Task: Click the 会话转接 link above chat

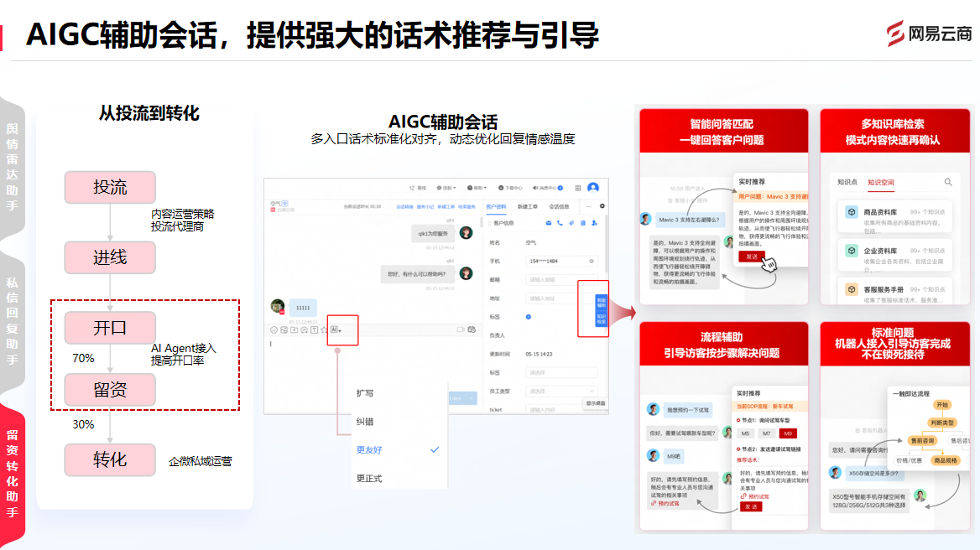Action: click(x=405, y=206)
